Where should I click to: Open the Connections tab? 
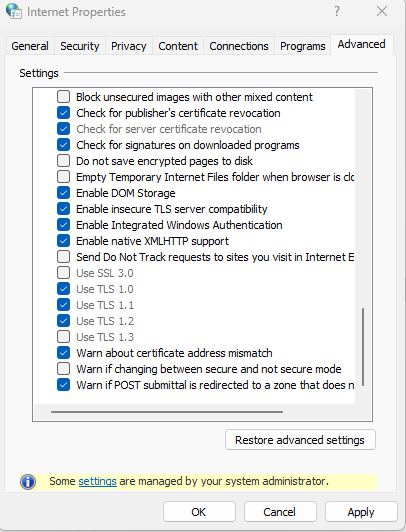click(239, 46)
